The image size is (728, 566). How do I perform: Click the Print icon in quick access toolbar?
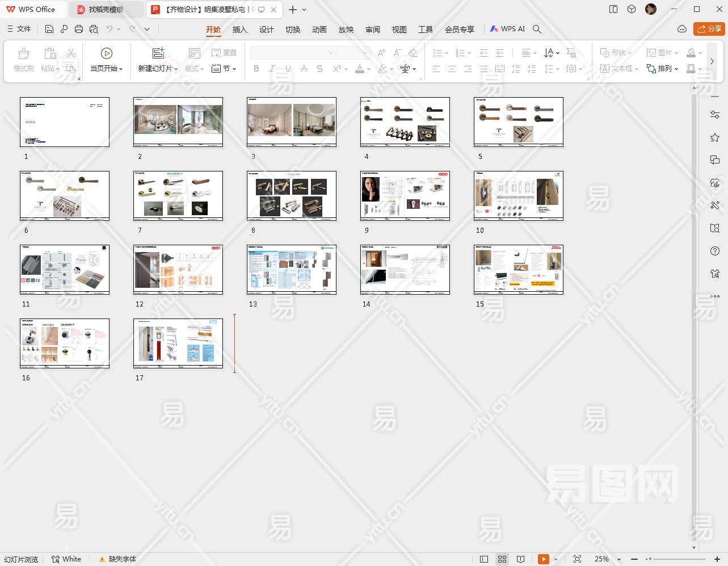[79, 29]
